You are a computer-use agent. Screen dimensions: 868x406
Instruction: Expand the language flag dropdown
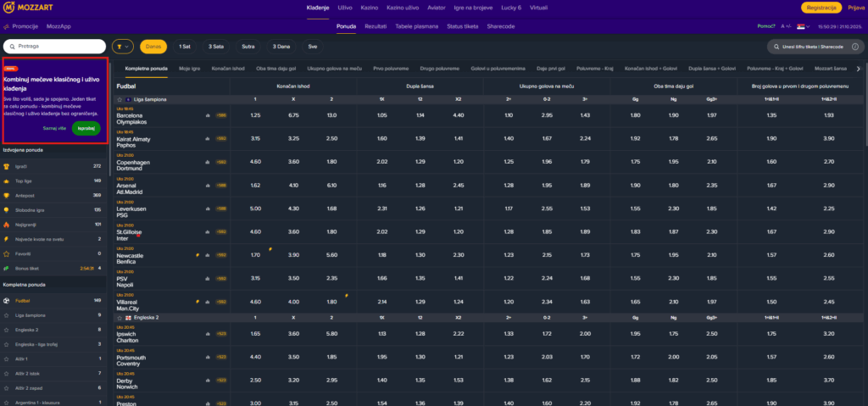tap(801, 26)
